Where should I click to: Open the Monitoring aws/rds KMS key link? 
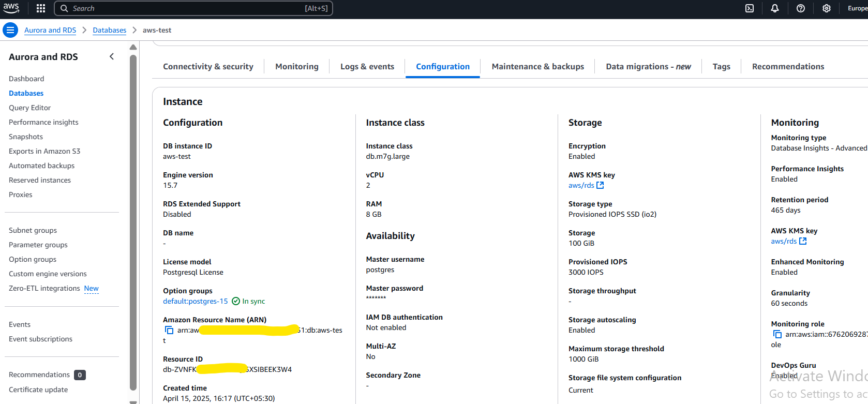pyautogui.click(x=789, y=241)
